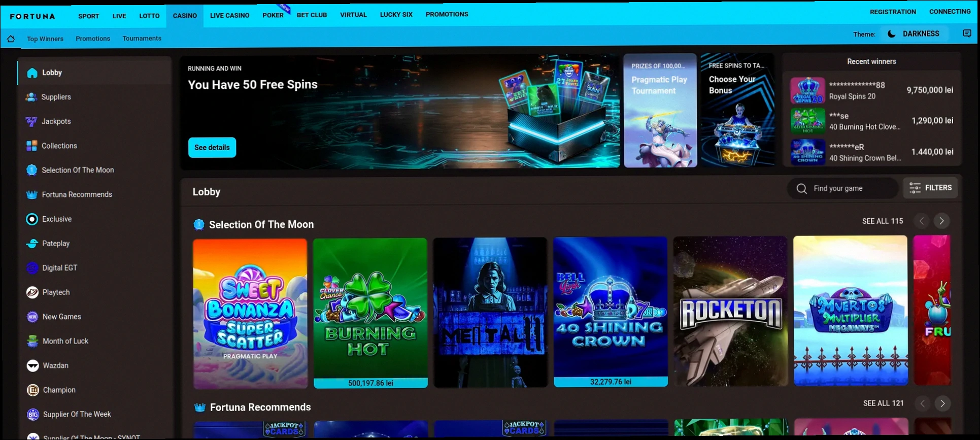The height and width of the screenshot is (440, 980).
Task: Click the Fortuna Recommends crown icon in sidebar
Action: coord(31,194)
